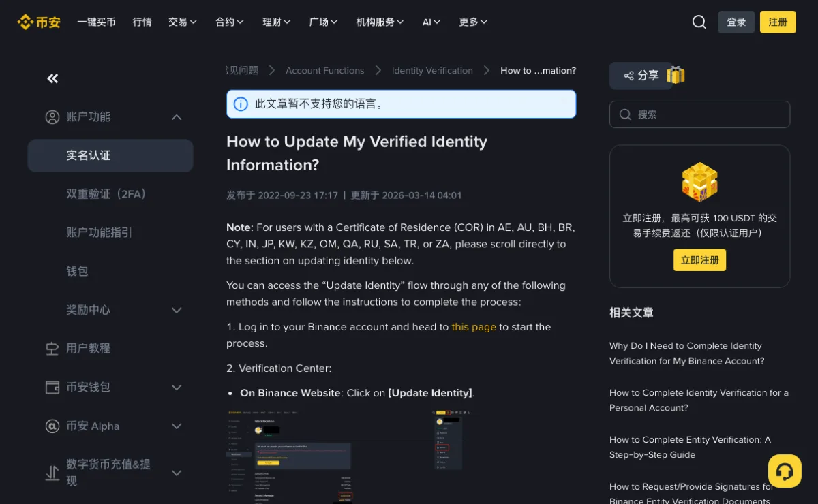Click the 相关文章 heading
Screen dimensions: 818x504
coord(631,313)
